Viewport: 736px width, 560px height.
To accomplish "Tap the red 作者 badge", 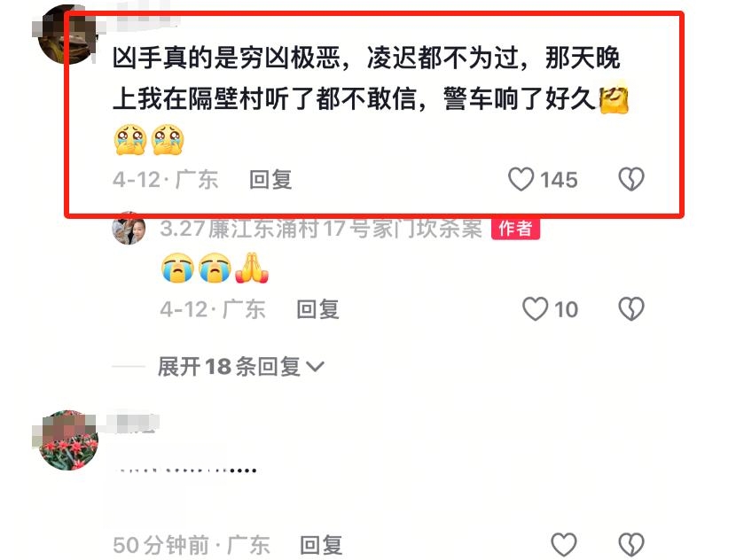I will point(515,229).
